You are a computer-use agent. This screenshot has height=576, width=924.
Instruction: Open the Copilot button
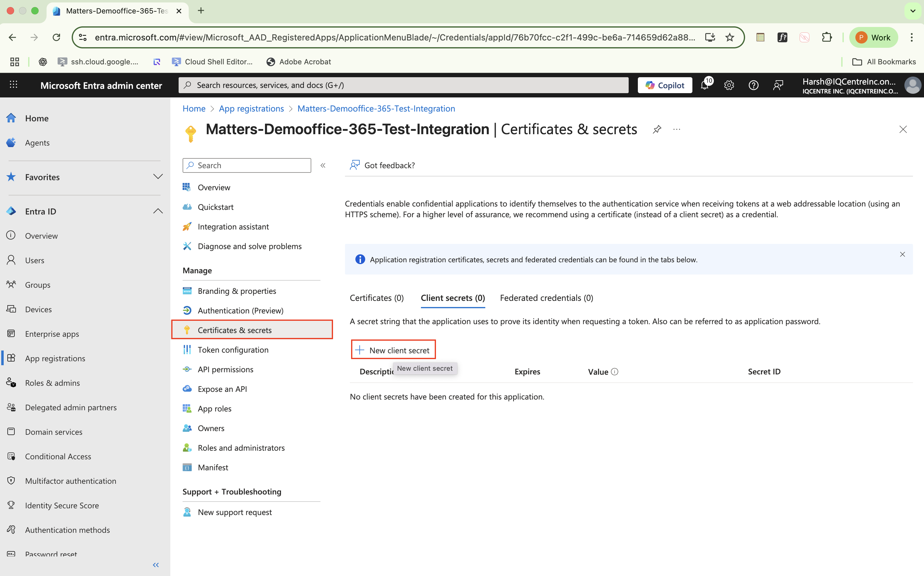[x=665, y=85]
